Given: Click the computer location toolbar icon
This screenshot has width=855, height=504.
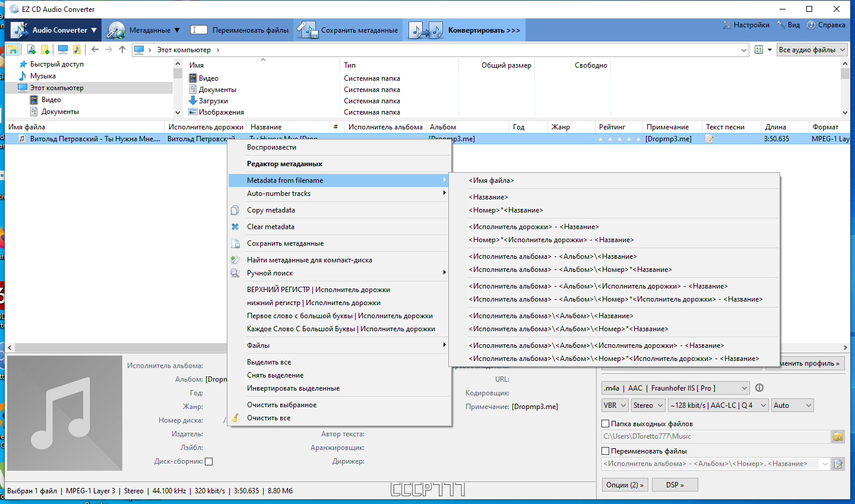Looking at the screenshot, I should point(62,49).
